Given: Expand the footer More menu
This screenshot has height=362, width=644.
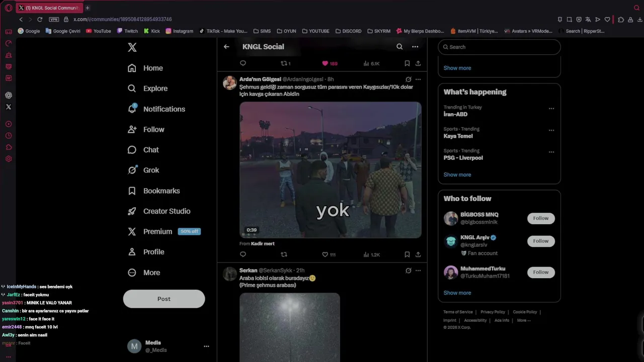Looking at the screenshot, I should [x=524, y=320].
